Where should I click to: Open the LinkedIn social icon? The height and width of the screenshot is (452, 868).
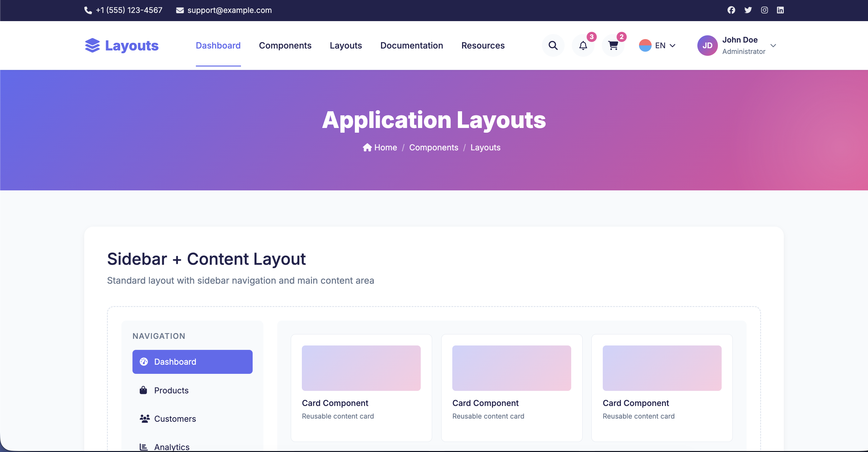tap(780, 10)
